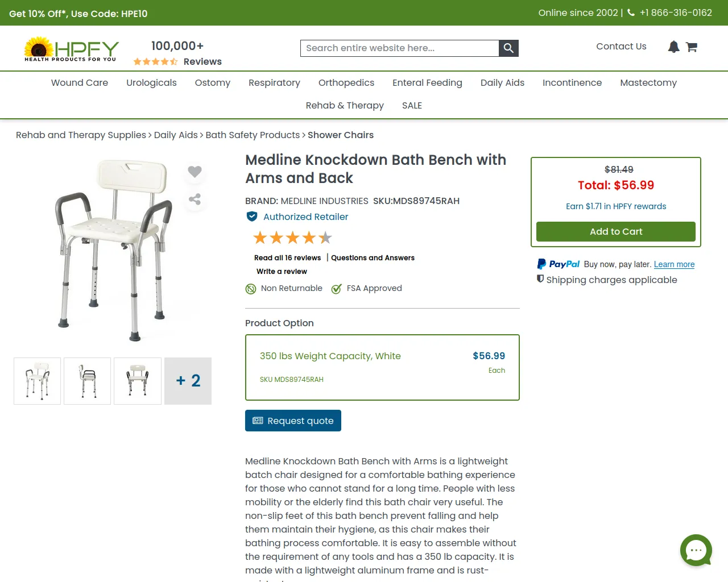Click the Add to Cart button
The image size is (728, 582).
pyautogui.click(x=616, y=231)
